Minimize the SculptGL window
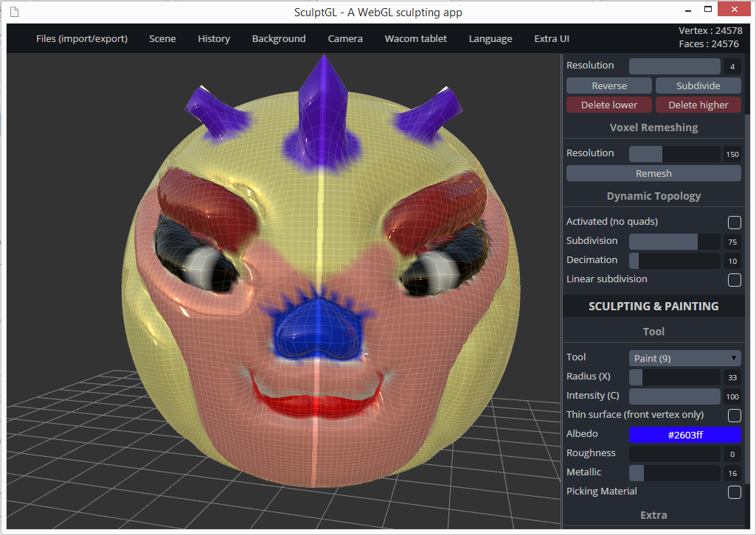The width and height of the screenshot is (756, 535). 688,10
